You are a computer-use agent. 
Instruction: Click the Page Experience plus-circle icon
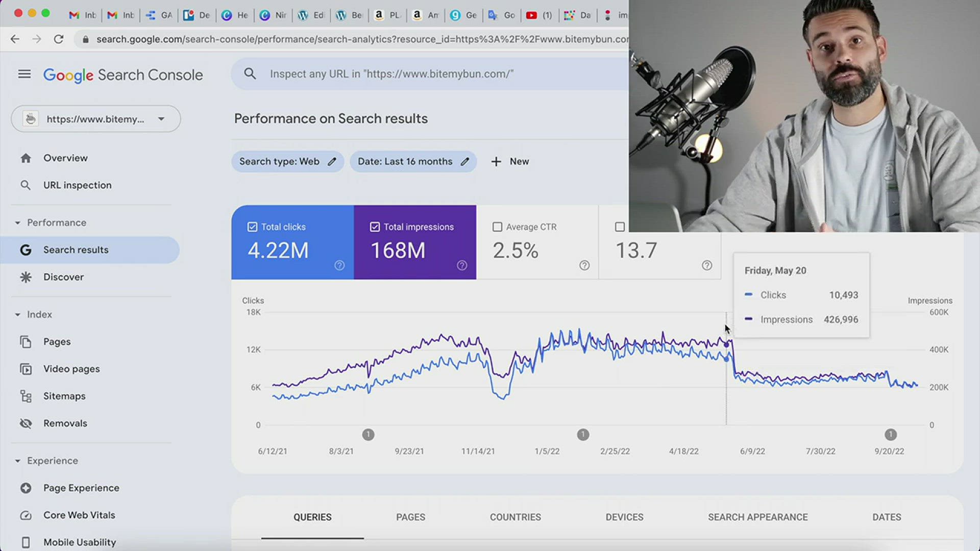(x=26, y=488)
